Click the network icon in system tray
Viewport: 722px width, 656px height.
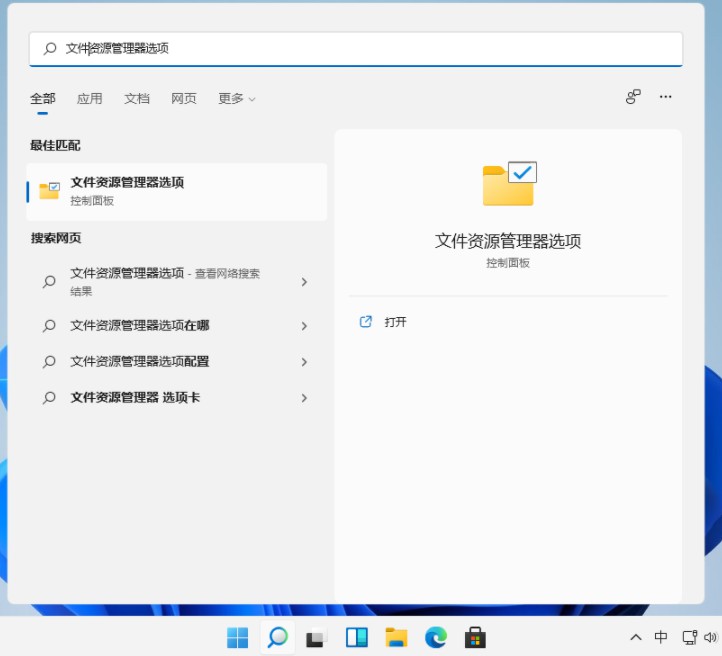[x=688, y=637]
